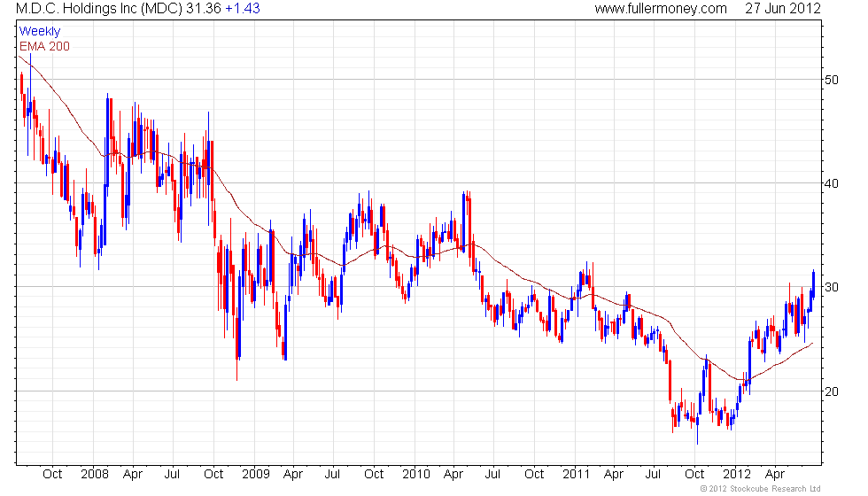Click the Apr label following 2010

point(453,475)
